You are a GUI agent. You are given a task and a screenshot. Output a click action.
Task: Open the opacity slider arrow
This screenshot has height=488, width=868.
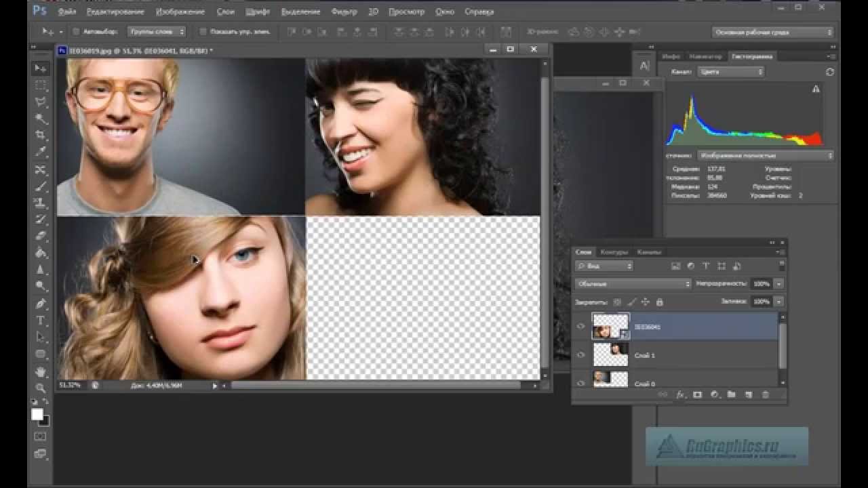pos(779,284)
